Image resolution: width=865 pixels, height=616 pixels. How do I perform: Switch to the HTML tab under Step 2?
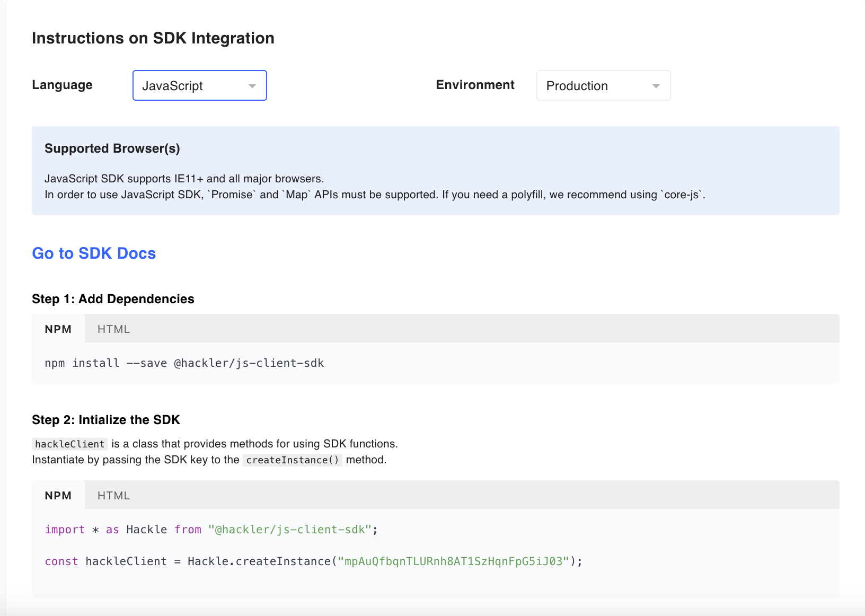[113, 496]
